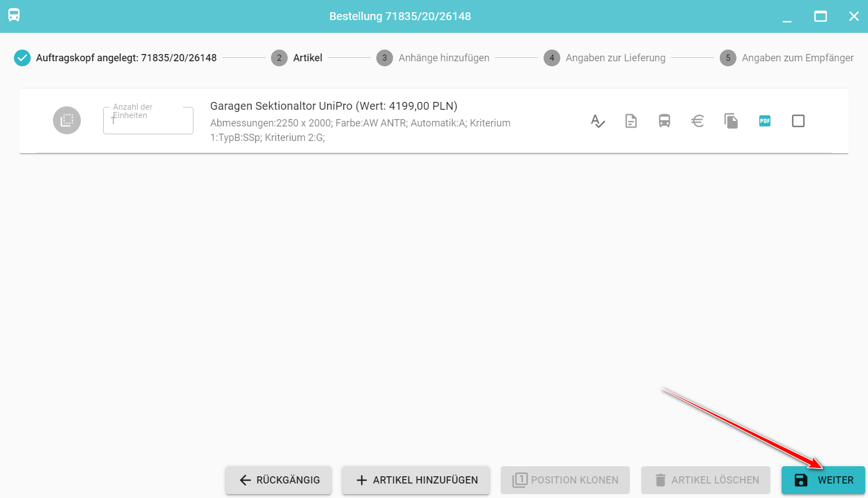Click completed step Auftragskopf angelegt

[115, 58]
